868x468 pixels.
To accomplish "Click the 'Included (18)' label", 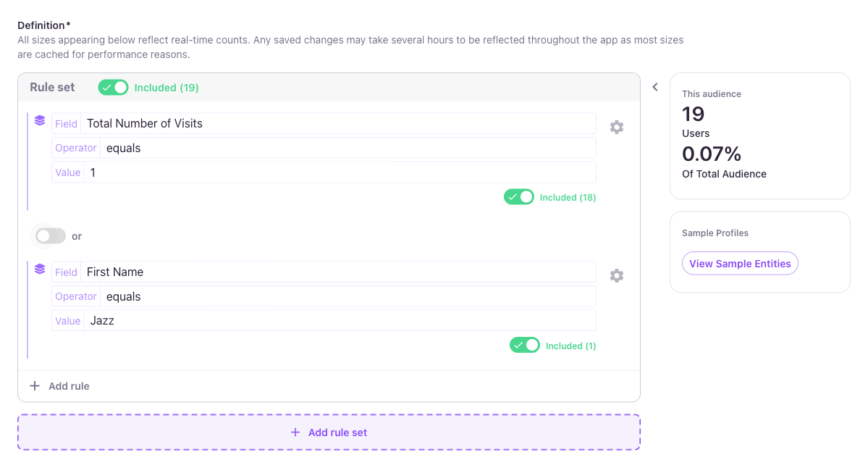I will (568, 197).
